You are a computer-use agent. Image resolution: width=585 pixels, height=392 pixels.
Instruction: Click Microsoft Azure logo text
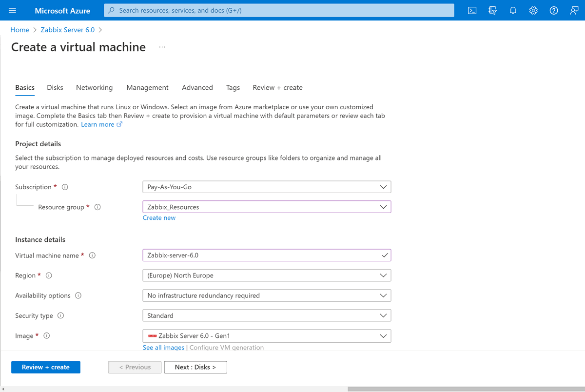point(62,10)
